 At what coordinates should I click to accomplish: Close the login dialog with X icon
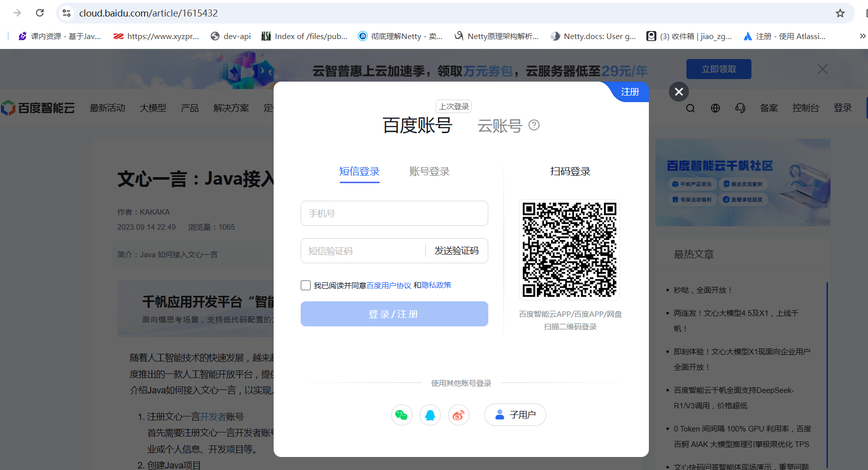tap(679, 92)
